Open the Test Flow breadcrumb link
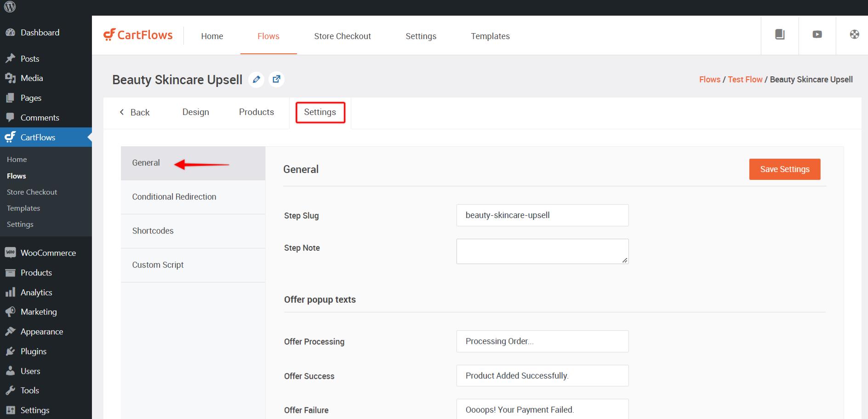Screen dimensions: 868x419 pyautogui.click(x=745, y=80)
